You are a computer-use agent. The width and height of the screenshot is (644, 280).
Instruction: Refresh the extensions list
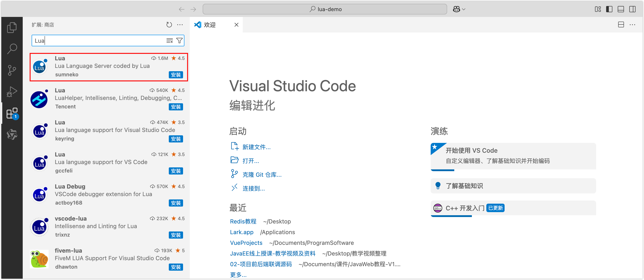coord(169,25)
